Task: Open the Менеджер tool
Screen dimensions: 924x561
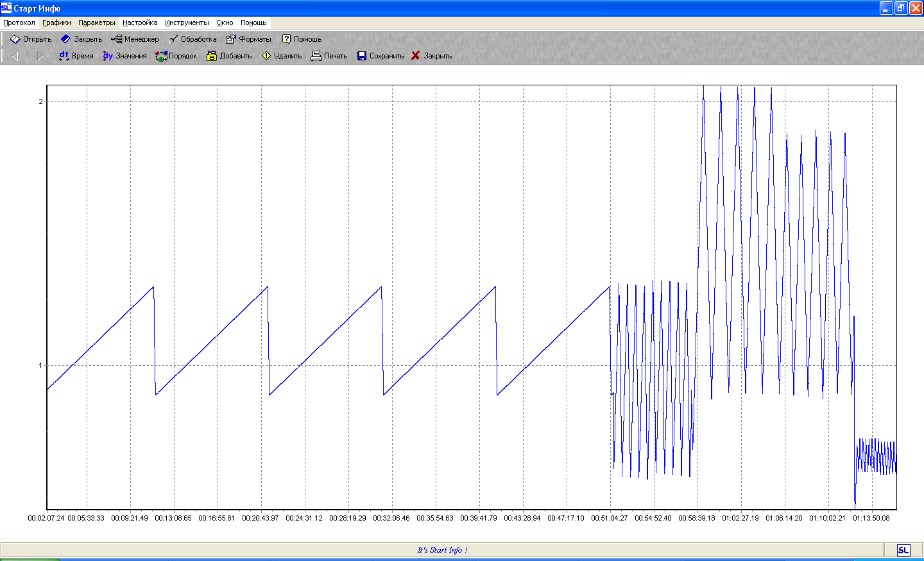Action: coord(135,39)
